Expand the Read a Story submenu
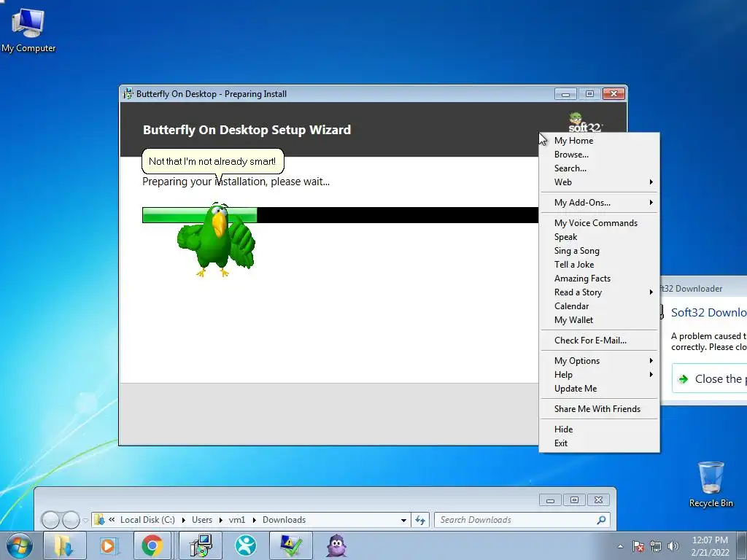This screenshot has width=747, height=560. (x=599, y=292)
